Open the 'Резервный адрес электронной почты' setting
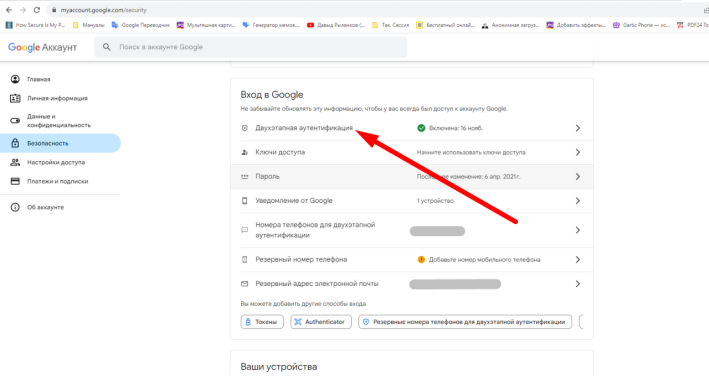The image size is (709, 376). [411, 284]
